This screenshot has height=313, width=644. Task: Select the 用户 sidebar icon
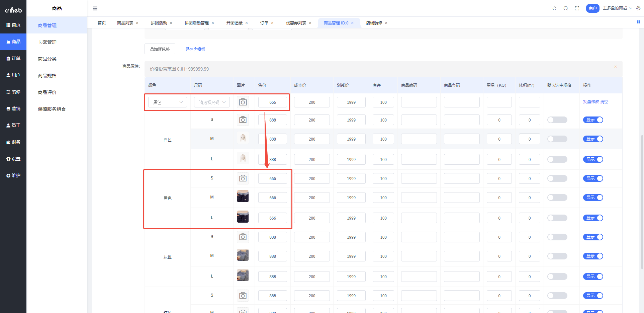[13, 75]
